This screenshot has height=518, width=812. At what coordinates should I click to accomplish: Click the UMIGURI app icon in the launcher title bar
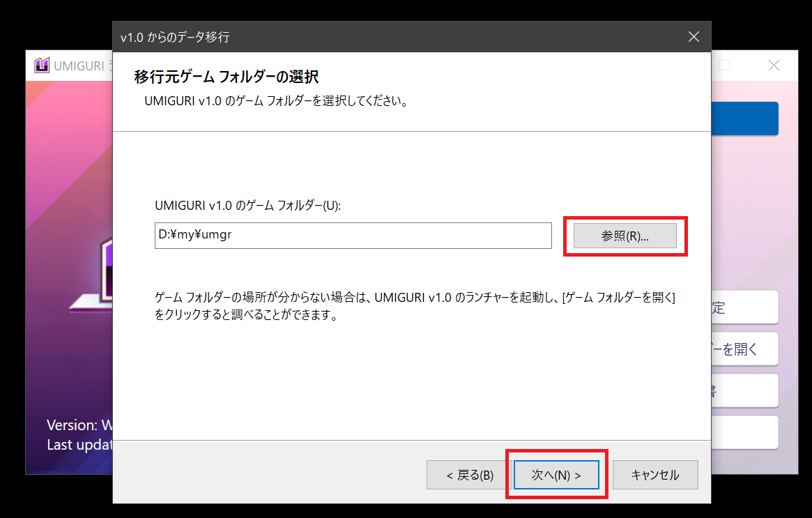coord(42,66)
